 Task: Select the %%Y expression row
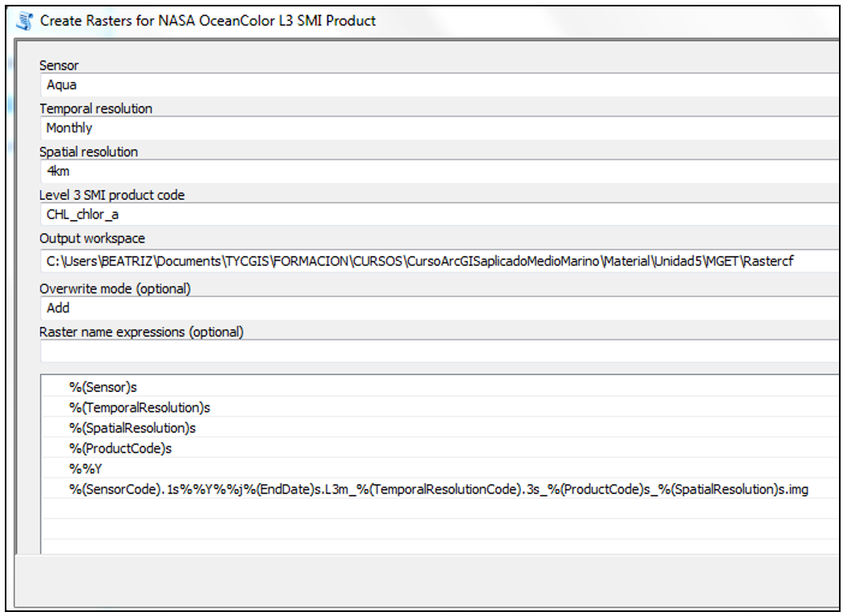coord(83,469)
